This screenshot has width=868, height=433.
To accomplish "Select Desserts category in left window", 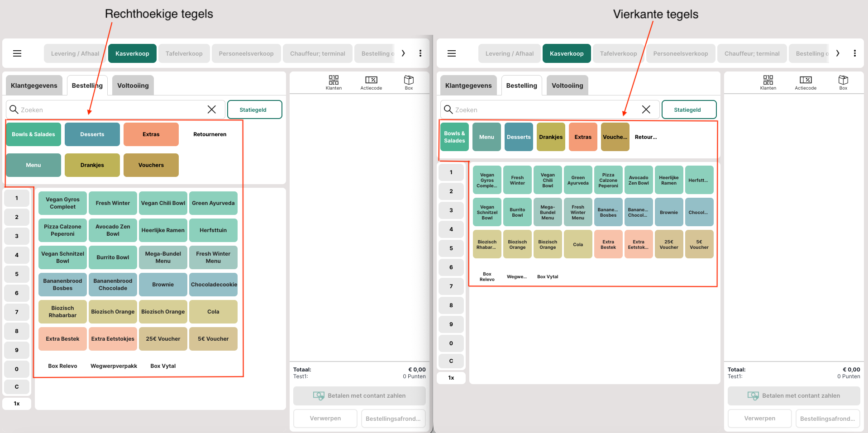I will (92, 134).
